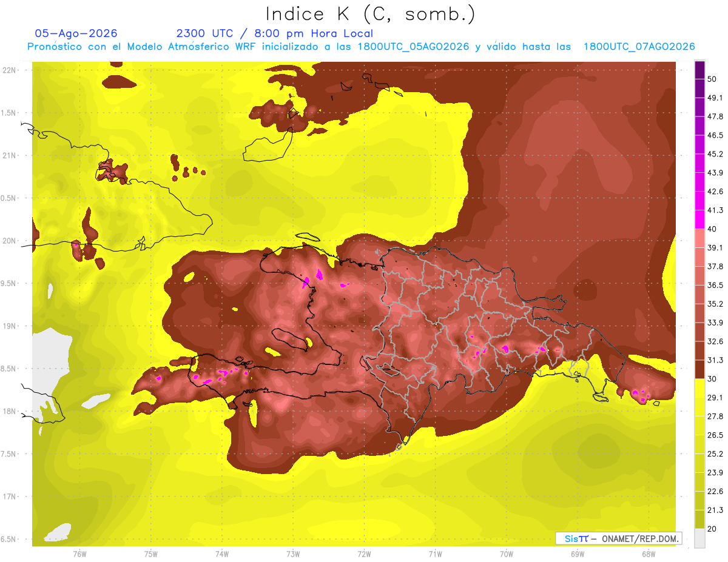Click colorbar label '33.9'
Viewport: 728px width, 562px height.
[715, 323]
